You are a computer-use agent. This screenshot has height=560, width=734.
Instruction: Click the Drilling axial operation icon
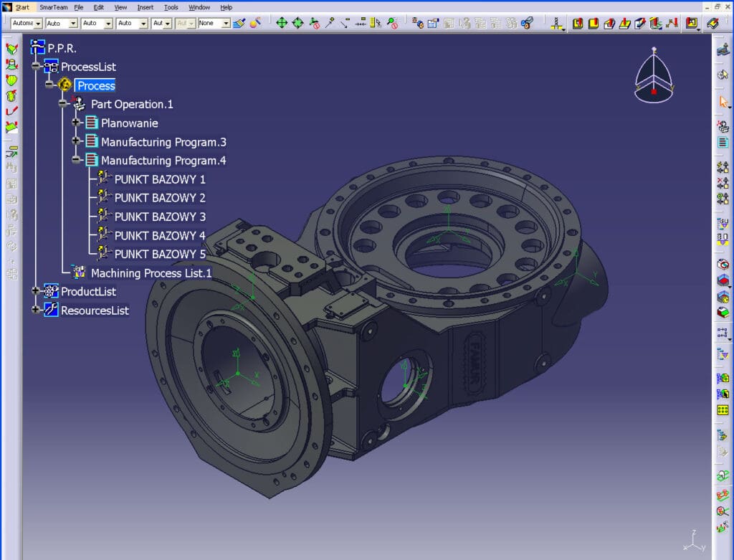556,23
